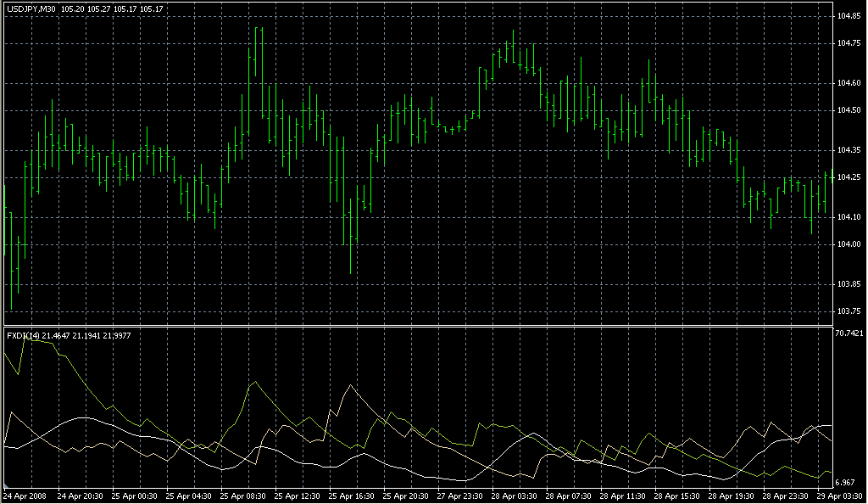Click the 28 Apr 07:30 time label
The width and height of the screenshot is (868, 504).
pos(568,496)
